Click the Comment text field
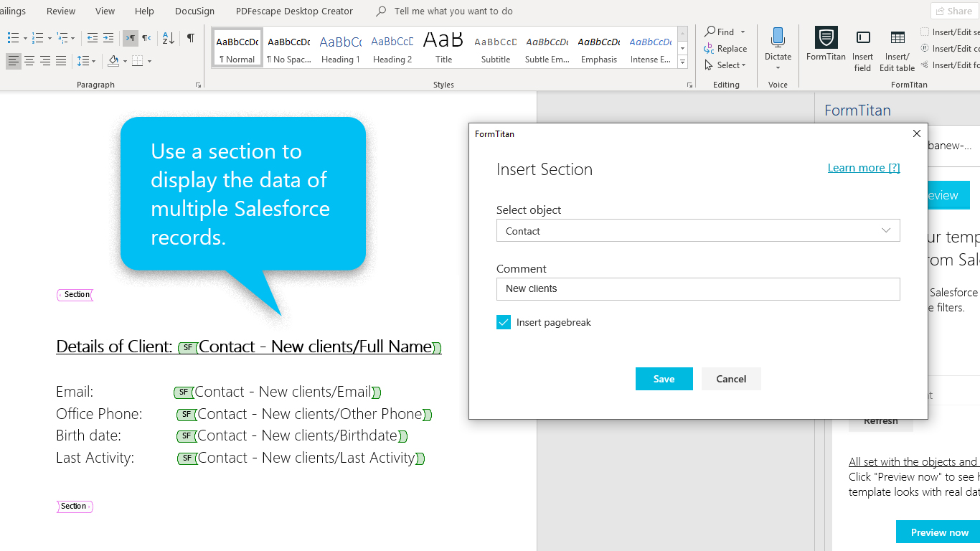The height and width of the screenshot is (551, 980). 697,288
